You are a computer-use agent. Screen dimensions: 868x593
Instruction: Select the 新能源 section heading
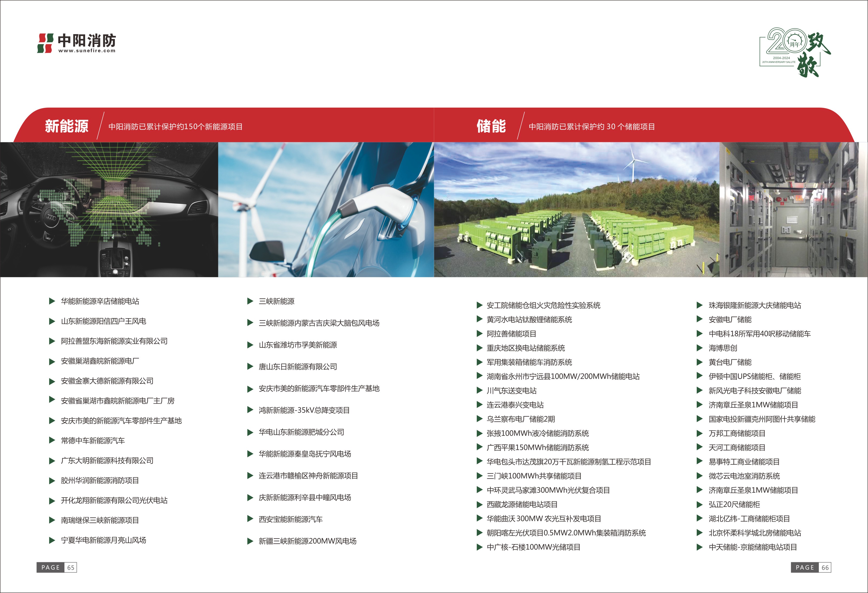(67, 126)
